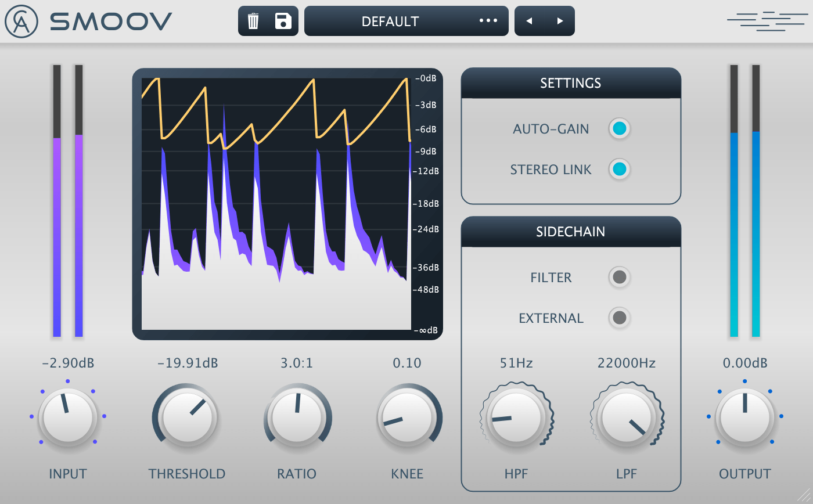Open the preset options via the three dots
The height and width of the screenshot is (504, 813).
488,21
